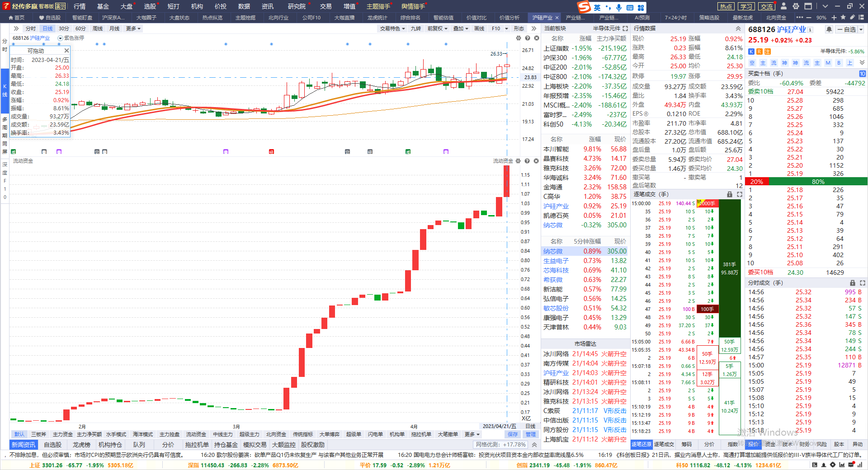This screenshot has width=868, height=470.
Task: Open the 叠加 overlay dropdown
Action: (461, 28)
